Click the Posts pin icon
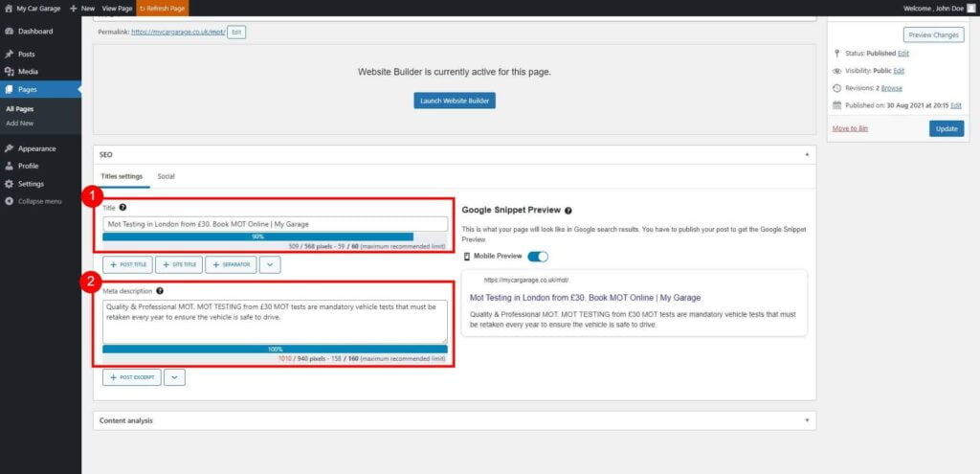The height and width of the screenshot is (474, 980). [9, 55]
